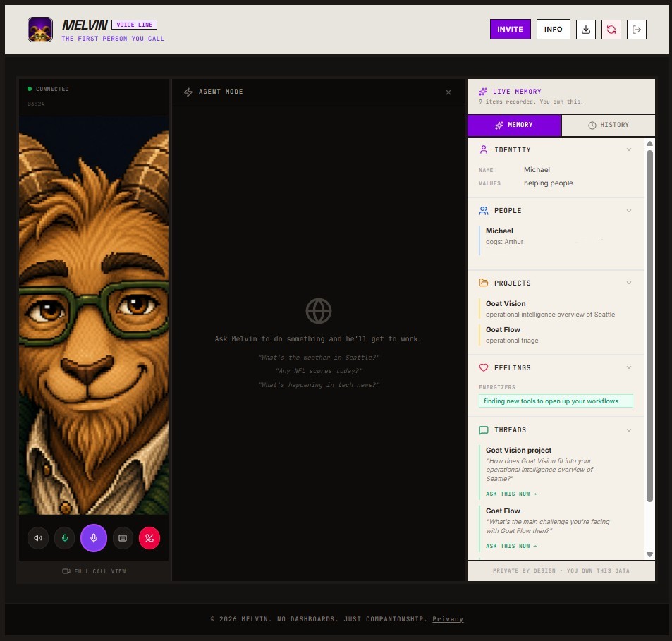Toggle the small green microphone mute
672x641 pixels.
(65, 538)
